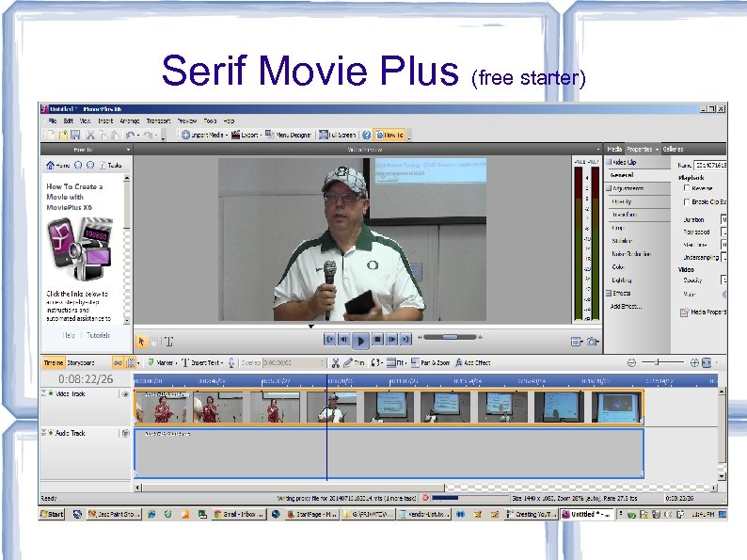Screen dimensions: 747x560
Task: Click the Redo arrow icon
Action: tap(148, 136)
